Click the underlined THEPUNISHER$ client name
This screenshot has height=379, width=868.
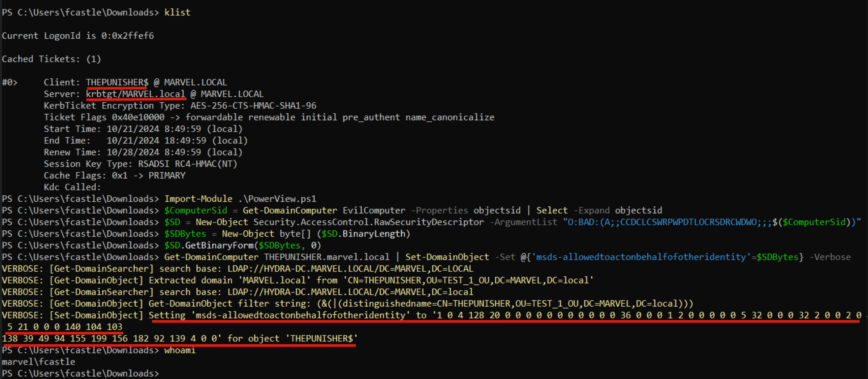(x=117, y=82)
